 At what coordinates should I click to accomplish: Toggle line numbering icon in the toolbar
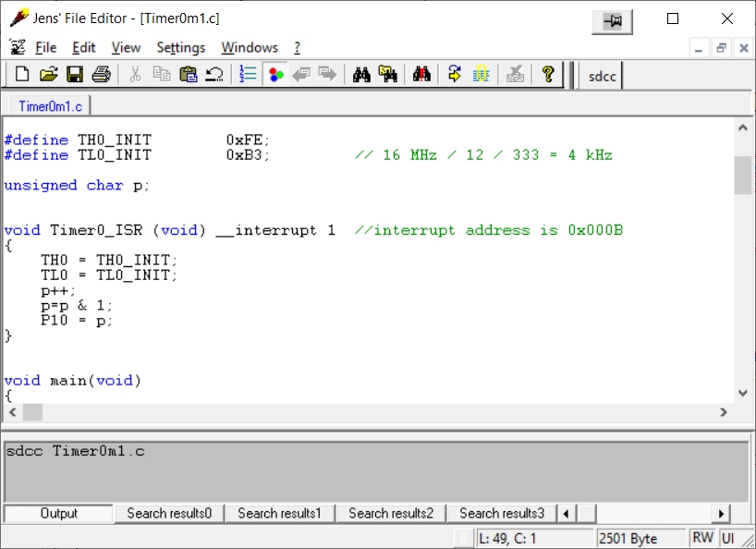[248, 75]
